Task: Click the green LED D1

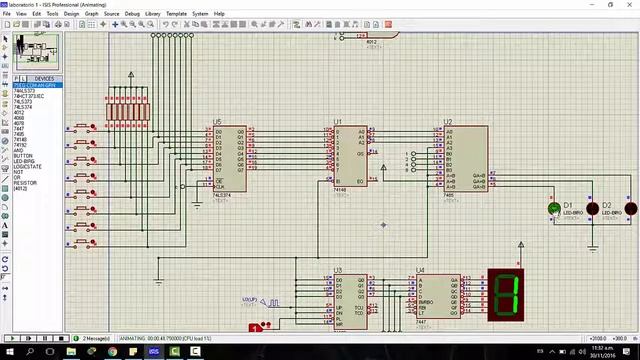Action: coord(554,209)
